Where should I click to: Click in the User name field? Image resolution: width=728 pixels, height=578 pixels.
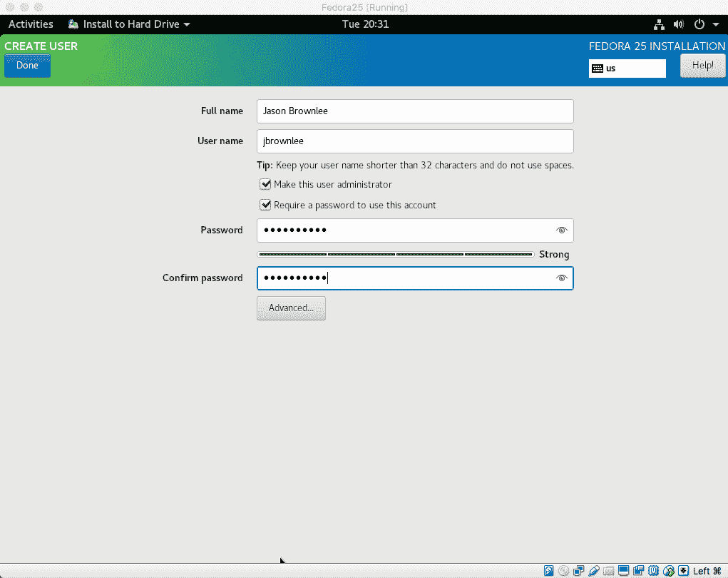tap(415, 141)
